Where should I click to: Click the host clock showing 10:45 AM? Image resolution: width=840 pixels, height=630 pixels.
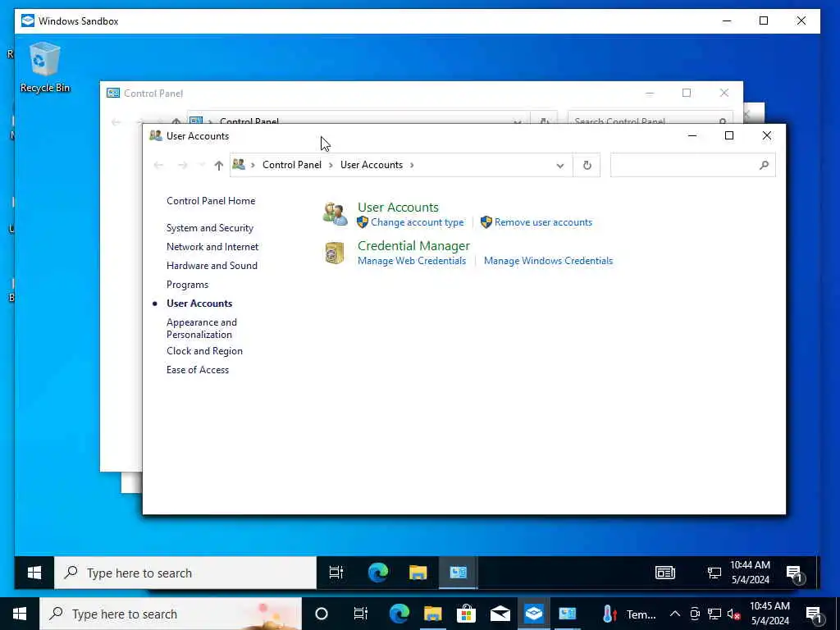[769, 614]
